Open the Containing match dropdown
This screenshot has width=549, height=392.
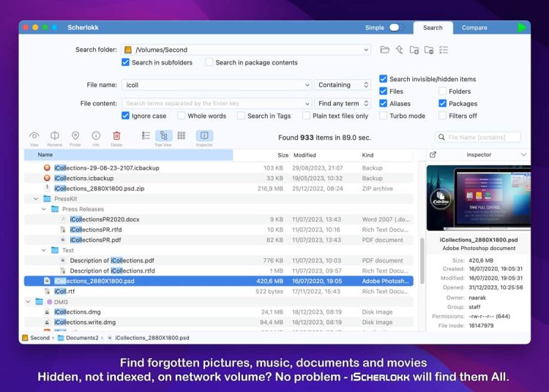343,85
